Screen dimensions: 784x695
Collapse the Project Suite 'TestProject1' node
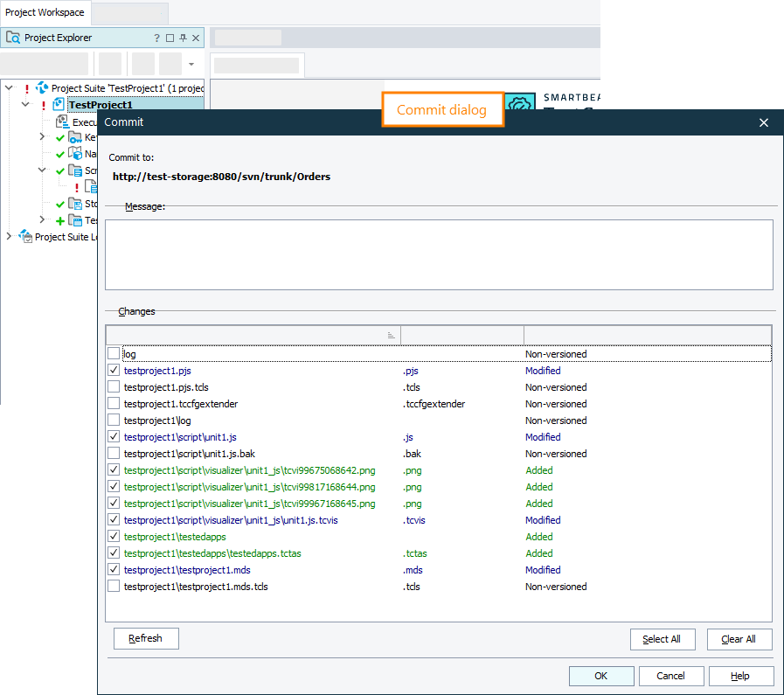click(x=10, y=88)
